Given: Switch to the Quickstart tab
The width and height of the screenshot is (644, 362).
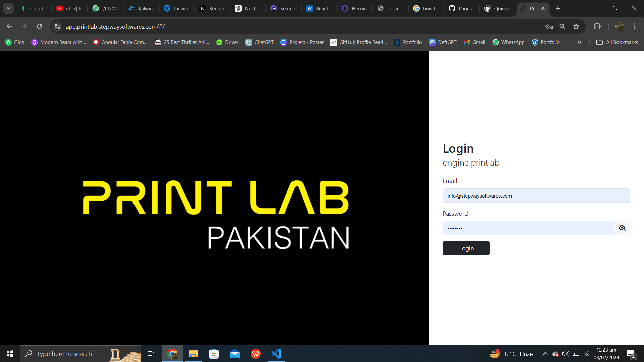Looking at the screenshot, I should [498, 8].
